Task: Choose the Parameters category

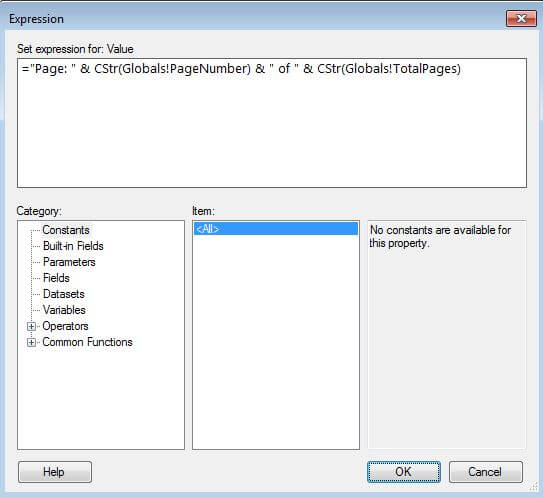Action: (x=69, y=262)
